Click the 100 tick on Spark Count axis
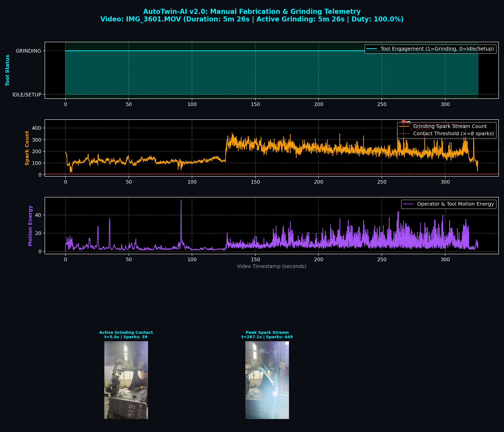The width and height of the screenshot is (504, 432). pyautogui.click(x=36, y=163)
